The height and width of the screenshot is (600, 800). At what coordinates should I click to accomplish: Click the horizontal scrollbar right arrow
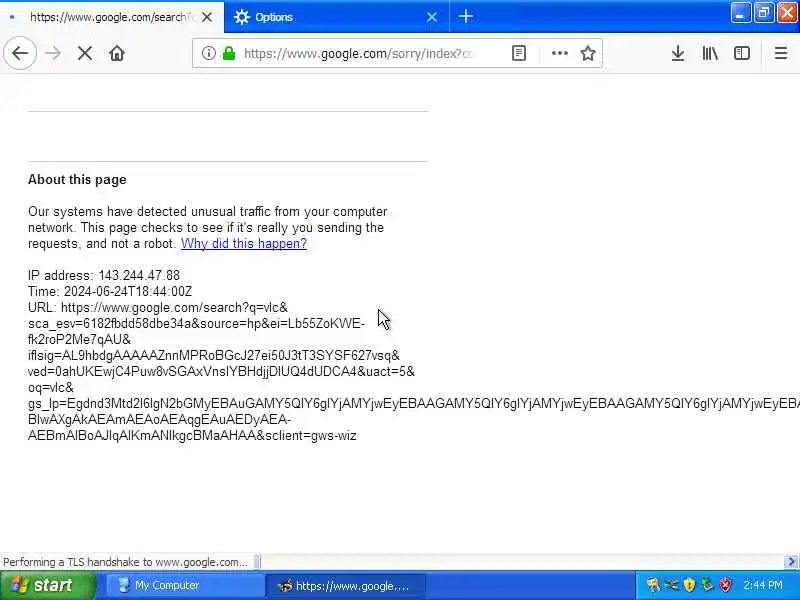pos(791,562)
